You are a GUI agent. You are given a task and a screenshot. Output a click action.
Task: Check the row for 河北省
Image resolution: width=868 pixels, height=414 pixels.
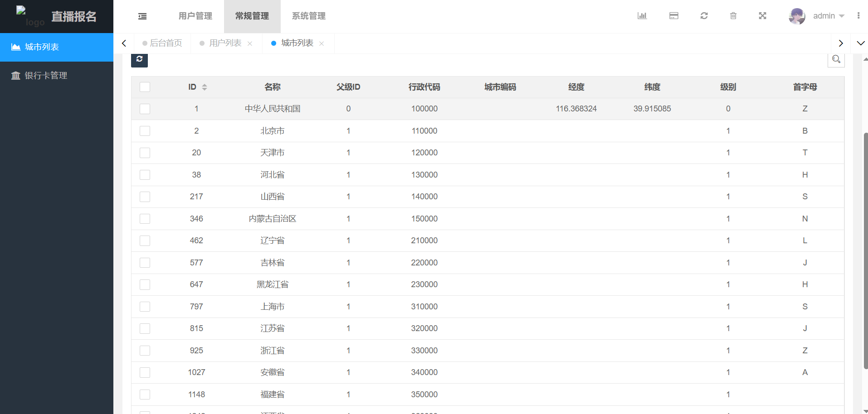pos(145,175)
